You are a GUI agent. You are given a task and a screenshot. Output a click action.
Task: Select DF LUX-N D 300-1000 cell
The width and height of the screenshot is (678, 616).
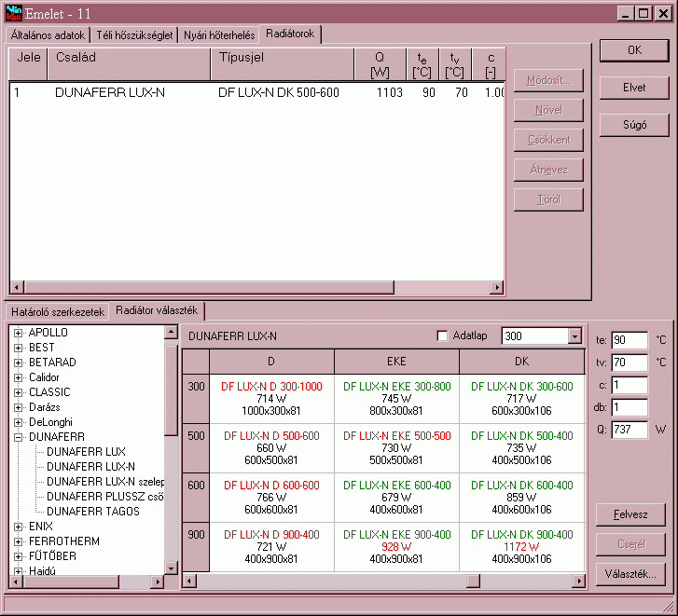[x=271, y=399]
